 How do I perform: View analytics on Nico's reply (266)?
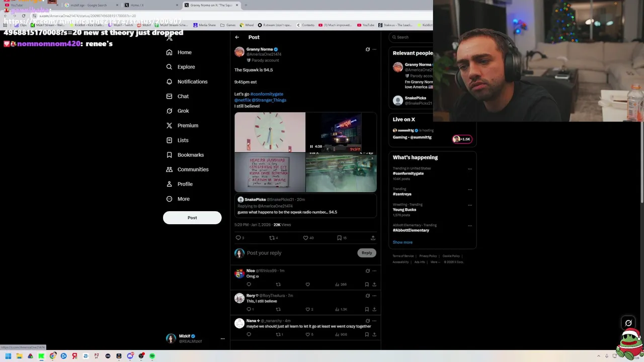click(341, 285)
